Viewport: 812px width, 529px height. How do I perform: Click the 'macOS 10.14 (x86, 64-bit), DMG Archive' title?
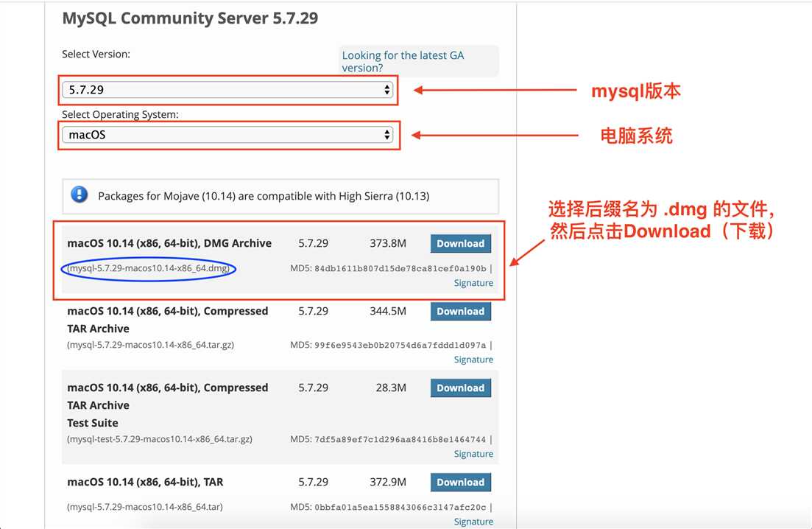tap(169, 244)
